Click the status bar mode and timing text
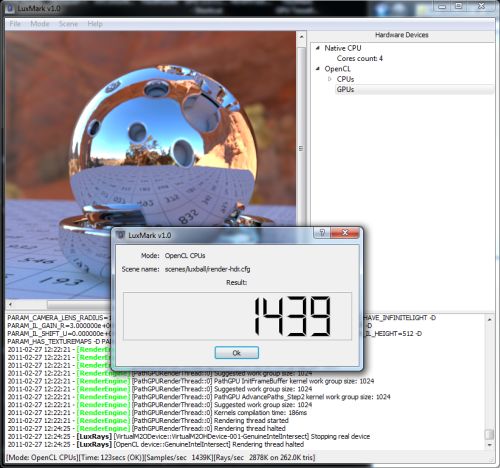Screen dimensions: 500x468 (x=161, y=457)
